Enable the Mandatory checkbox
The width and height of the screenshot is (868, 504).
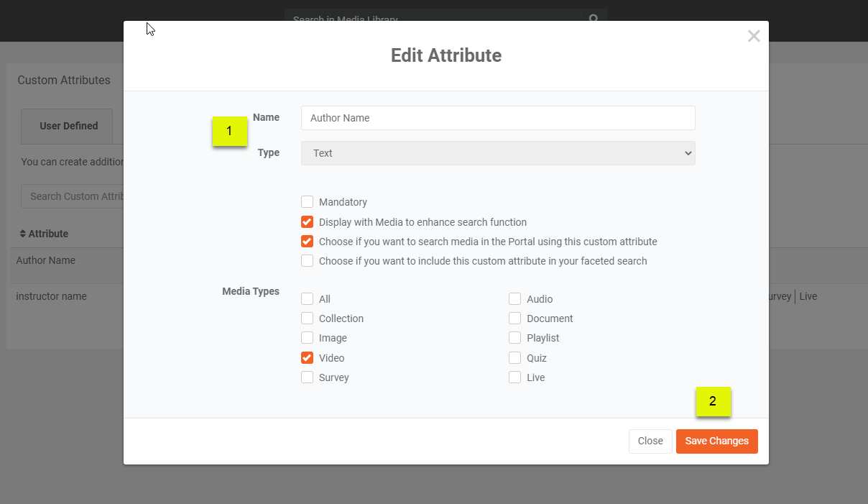click(308, 202)
